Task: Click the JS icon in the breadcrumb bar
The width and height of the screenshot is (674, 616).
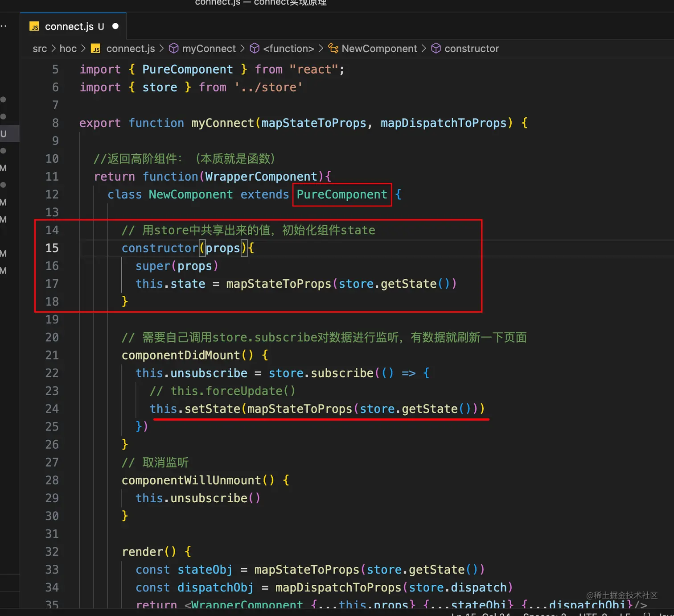Action: pyautogui.click(x=96, y=49)
